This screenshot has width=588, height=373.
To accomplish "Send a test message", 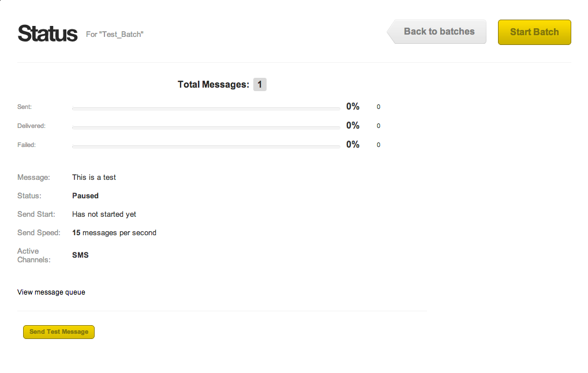I will [x=59, y=332].
